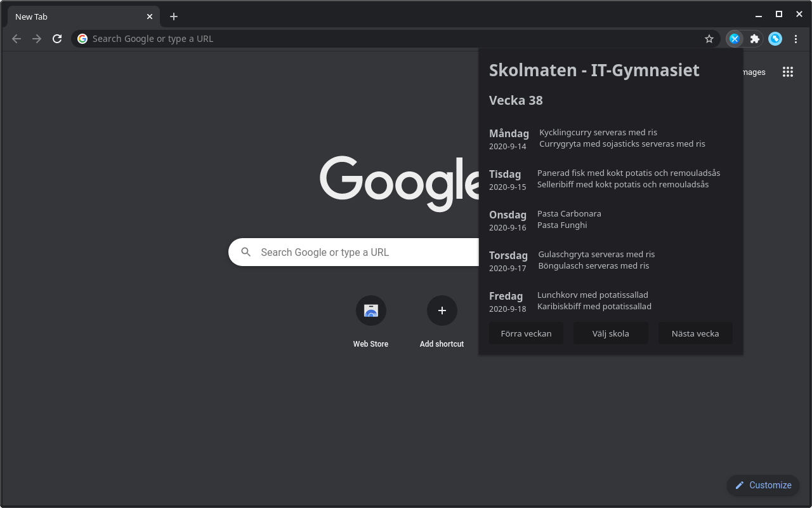Click the forward navigation arrow
The image size is (812, 508).
pos(36,39)
